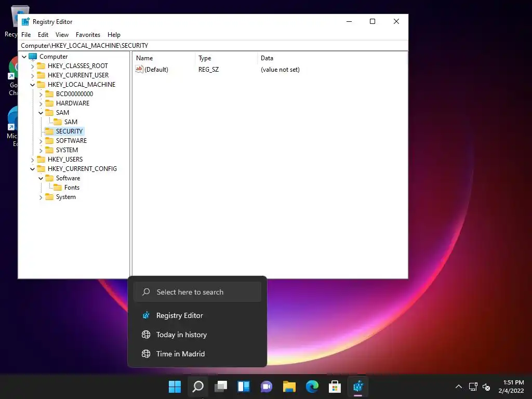Click the Select here to search box
Image resolution: width=532 pixels, height=399 pixels.
pos(197,292)
